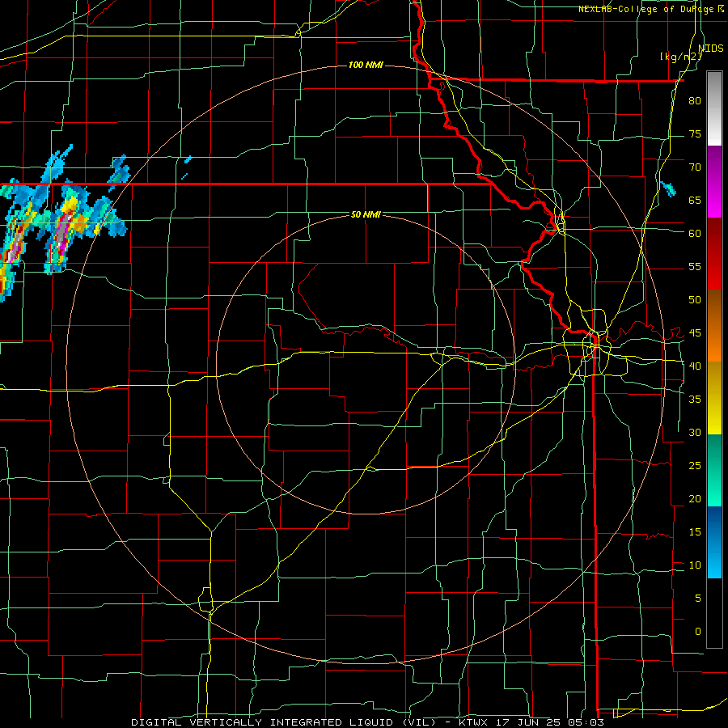The image size is (728, 728).
Task: Click the 45 value on color scale
Action: tap(695, 333)
